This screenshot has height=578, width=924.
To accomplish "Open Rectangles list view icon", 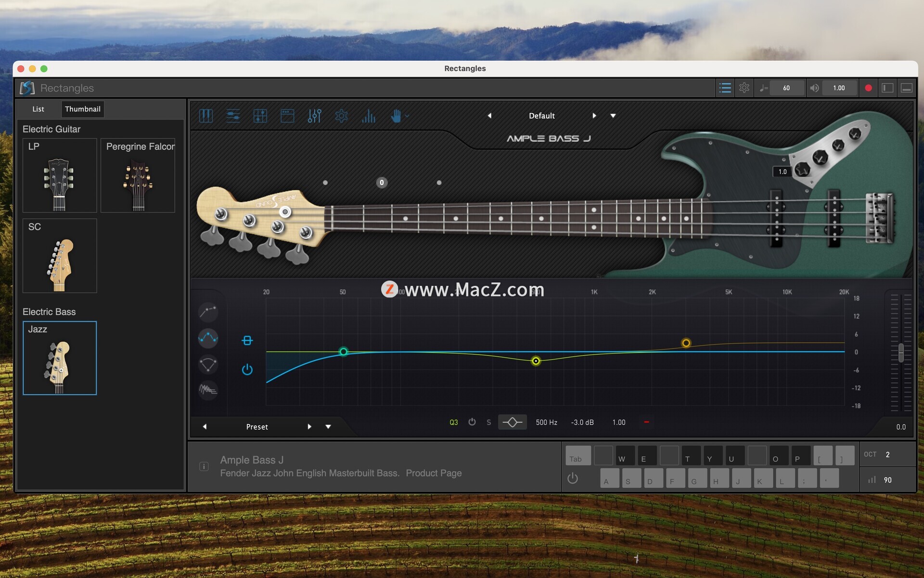I will point(725,88).
